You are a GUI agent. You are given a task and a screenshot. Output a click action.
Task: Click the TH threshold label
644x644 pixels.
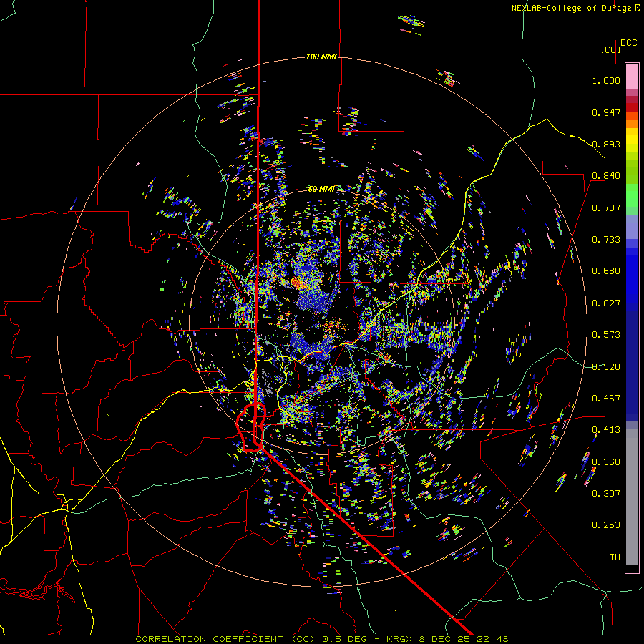[615, 557]
